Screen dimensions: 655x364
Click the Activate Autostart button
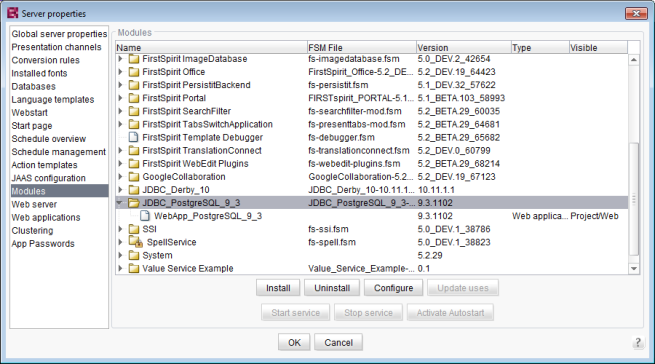coord(450,313)
